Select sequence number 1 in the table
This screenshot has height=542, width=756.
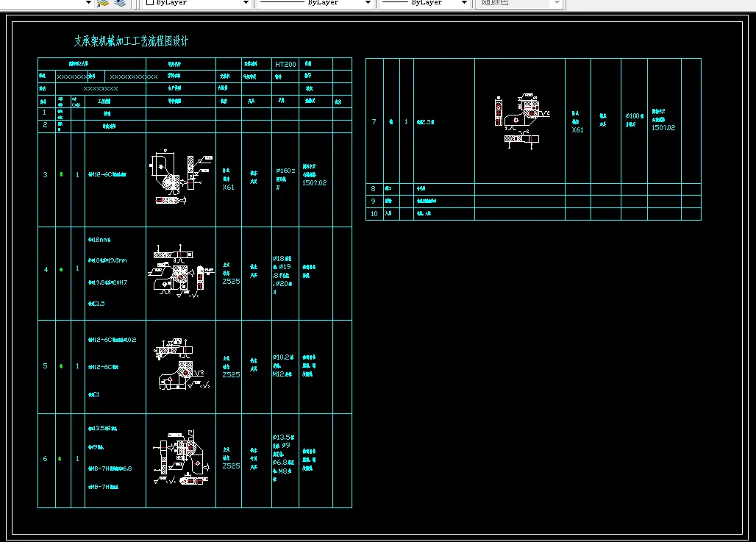[44, 113]
